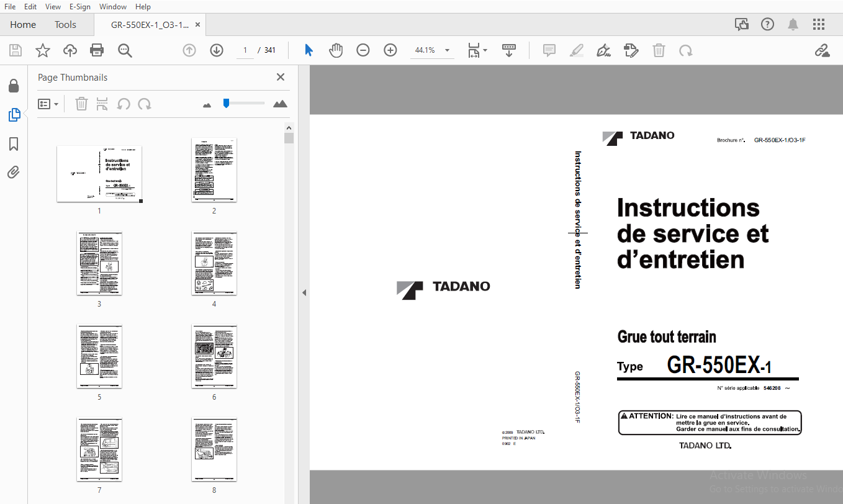Open the File menu
843x504 pixels.
tap(10, 7)
